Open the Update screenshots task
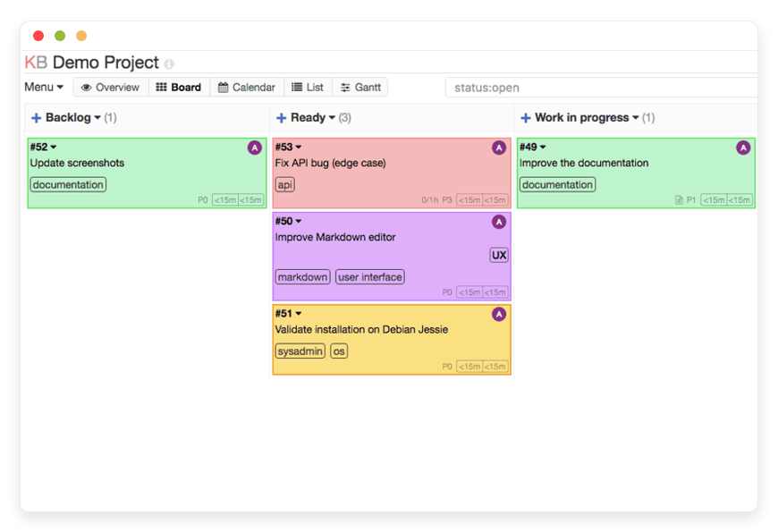778x532 pixels. [x=77, y=164]
